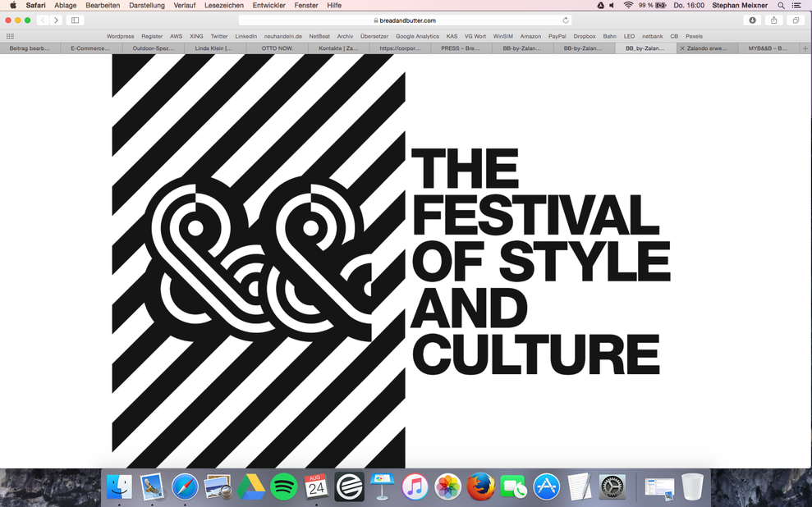Open the Google Drive status icon in menu bar
812x507 pixels.
[x=600, y=5]
